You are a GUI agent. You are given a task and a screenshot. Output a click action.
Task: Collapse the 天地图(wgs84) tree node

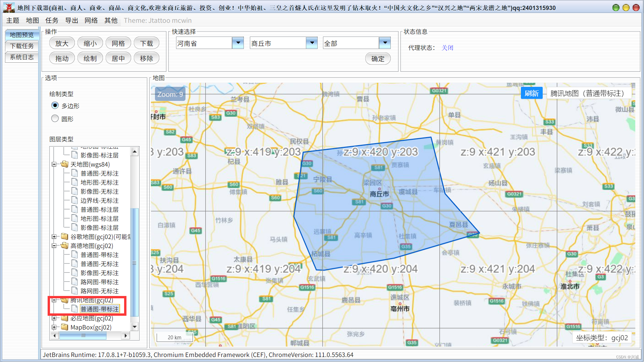point(54,164)
